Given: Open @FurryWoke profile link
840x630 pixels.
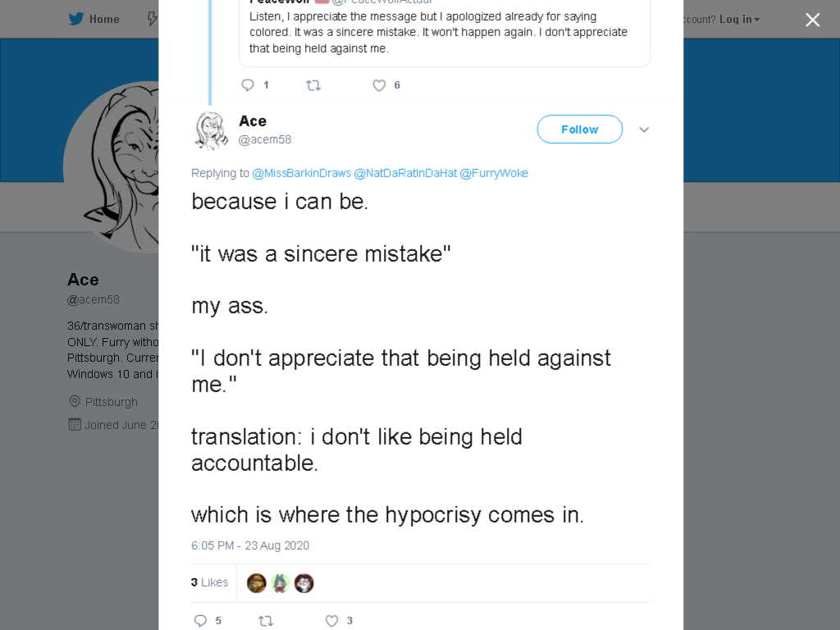Looking at the screenshot, I should [x=494, y=173].
